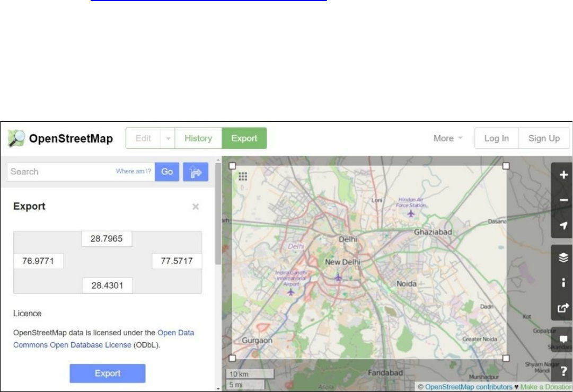Click the south latitude field 28.4301
Image resolution: width=573 pixels, height=392 pixels.
click(x=108, y=286)
